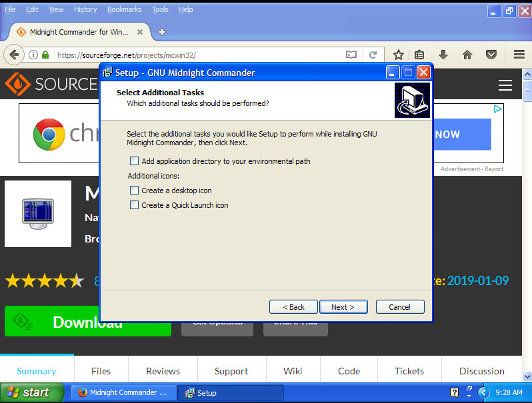The image size is (532, 403).
Task: Switch to Firefox Midnight Commander taskbar item
Action: click(x=123, y=392)
